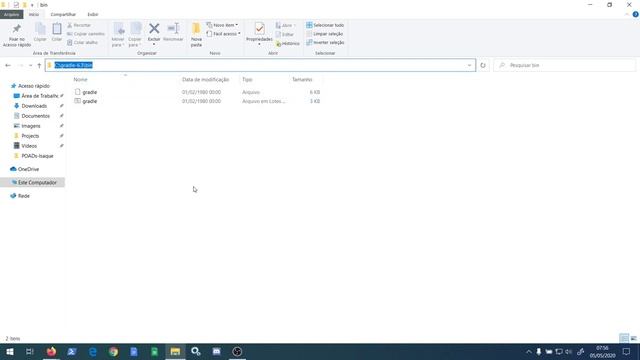Image resolution: width=640 pixels, height=360 pixels.
Task: Switch to large icons view in status bar
Action: [633, 338]
